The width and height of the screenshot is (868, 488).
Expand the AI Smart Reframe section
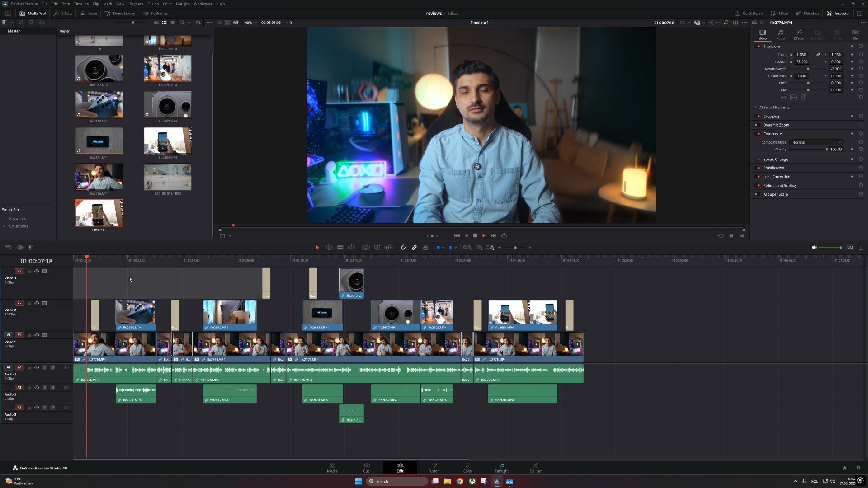[756, 108]
